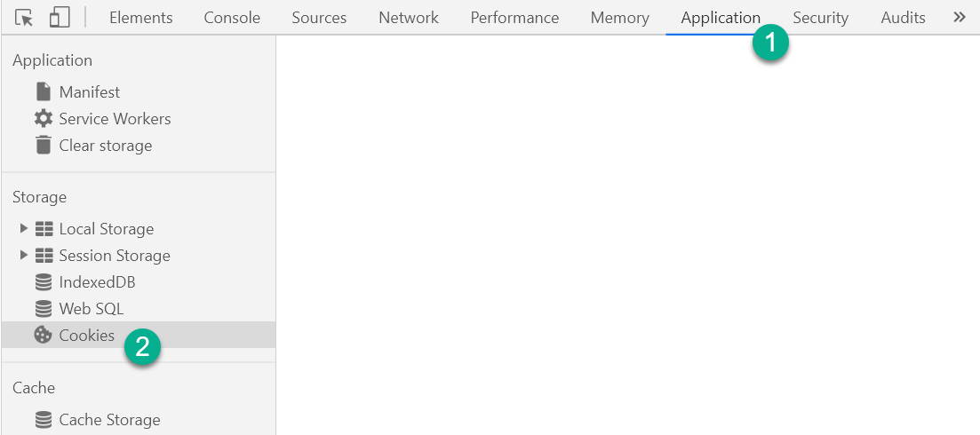Click the Cookies icon in Storage
The image size is (980, 435).
[44, 336]
